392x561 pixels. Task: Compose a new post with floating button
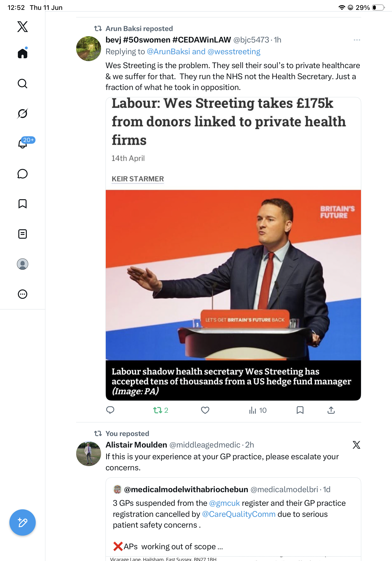[x=23, y=522]
